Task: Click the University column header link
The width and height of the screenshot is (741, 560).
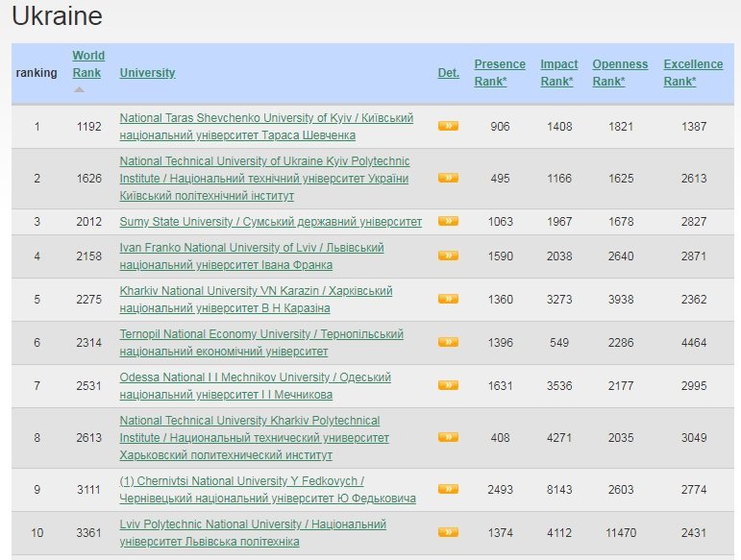Action: point(147,73)
